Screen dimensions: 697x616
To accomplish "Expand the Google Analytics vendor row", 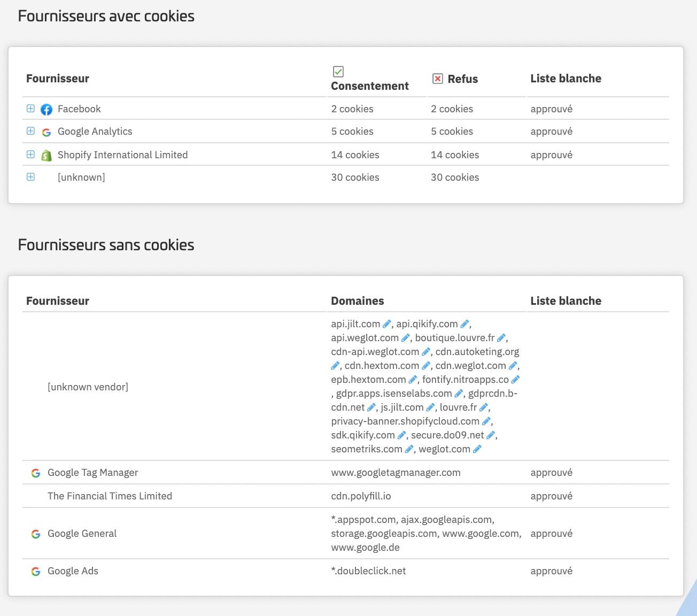I will click(30, 131).
